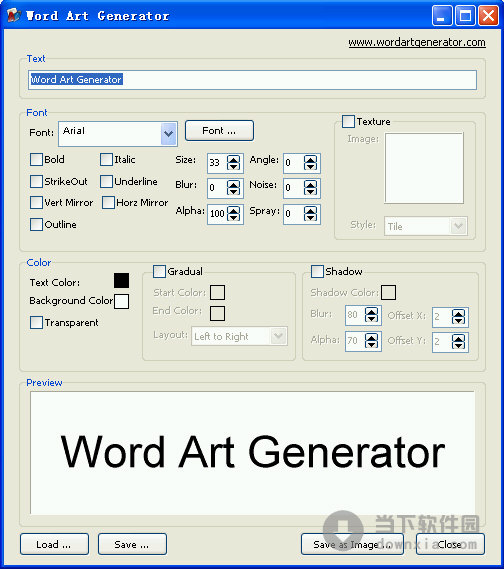Toggle the Transparent background checkbox

click(36, 322)
